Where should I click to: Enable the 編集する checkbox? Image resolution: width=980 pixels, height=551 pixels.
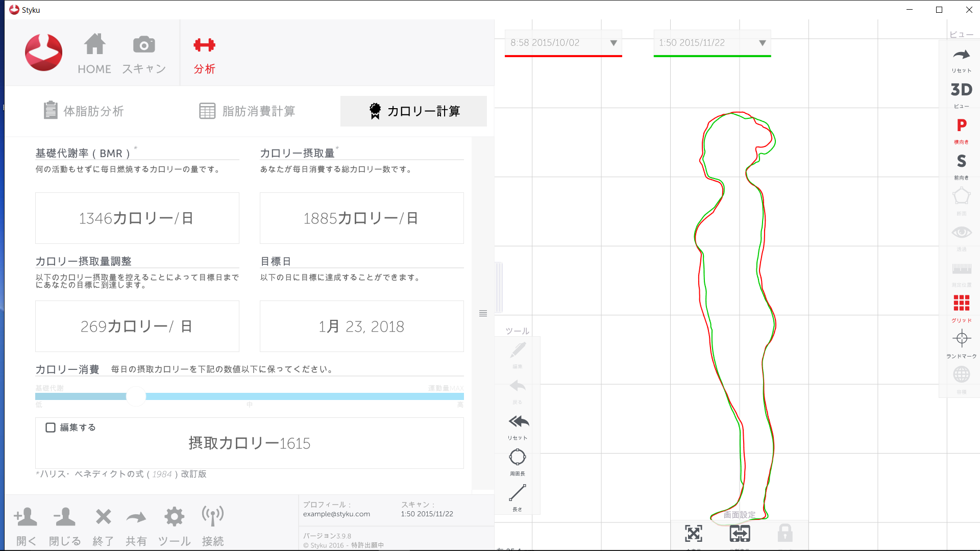click(x=51, y=428)
